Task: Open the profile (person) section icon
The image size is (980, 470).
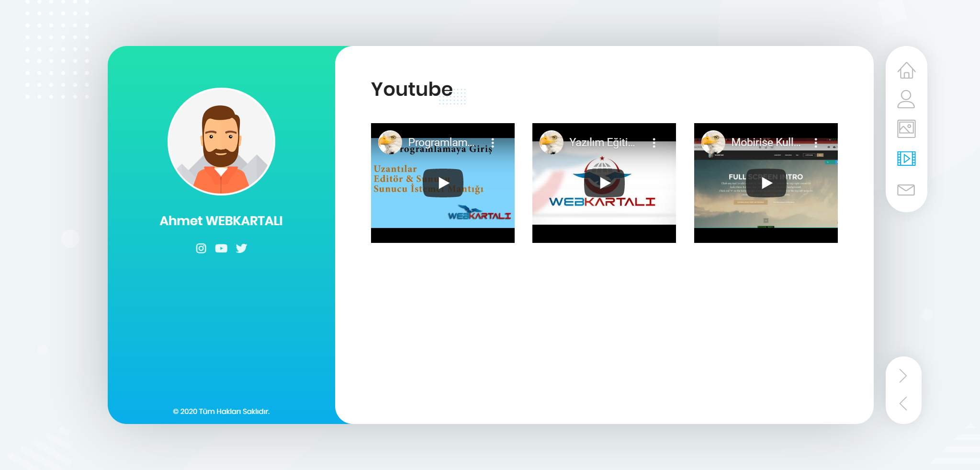Action: point(906,99)
